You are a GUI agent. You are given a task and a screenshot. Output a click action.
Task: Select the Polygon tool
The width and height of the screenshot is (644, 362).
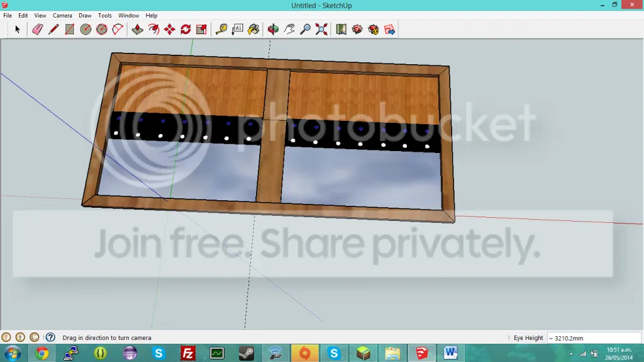(101, 29)
